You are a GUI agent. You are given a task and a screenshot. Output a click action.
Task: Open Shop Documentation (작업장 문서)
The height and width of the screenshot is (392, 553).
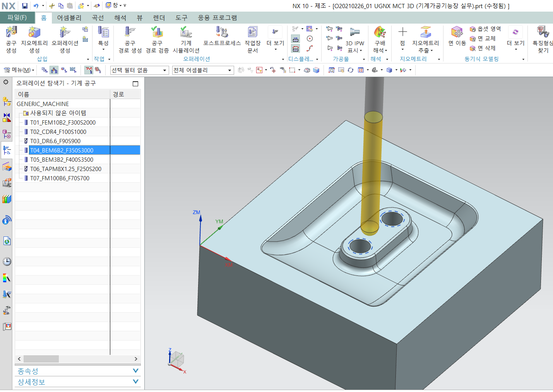[x=253, y=39]
